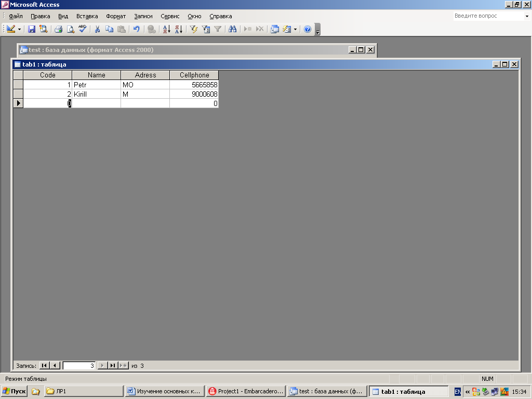Open Print Preview icon
Viewport: 532px width, 399px height.
click(x=70, y=29)
